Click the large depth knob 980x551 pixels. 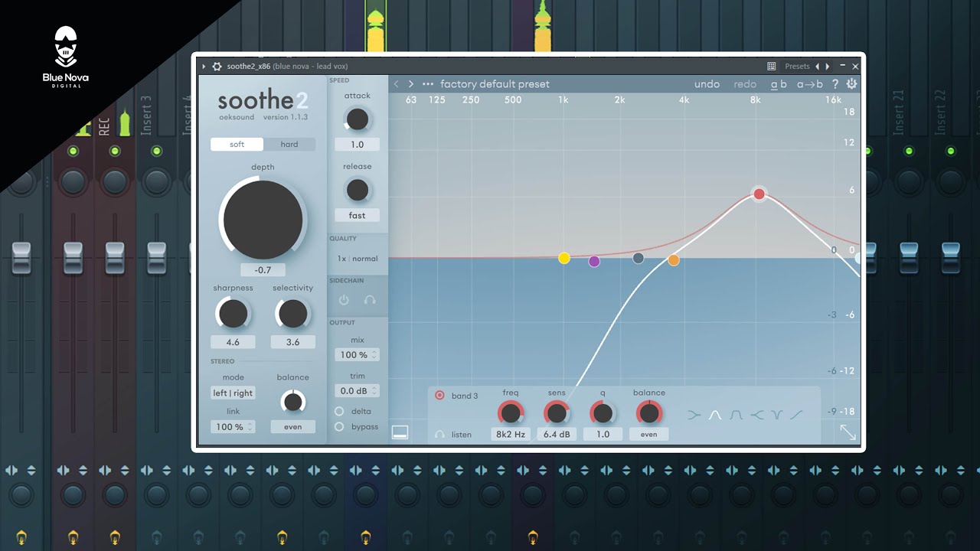click(263, 220)
